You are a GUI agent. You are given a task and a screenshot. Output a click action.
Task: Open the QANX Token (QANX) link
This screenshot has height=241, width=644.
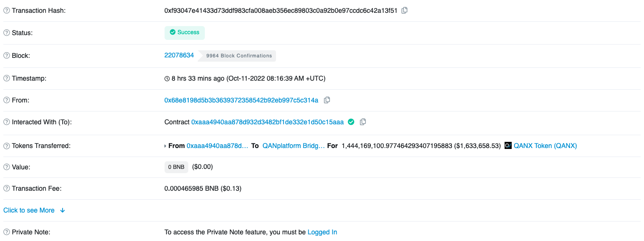tap(545, 146)
